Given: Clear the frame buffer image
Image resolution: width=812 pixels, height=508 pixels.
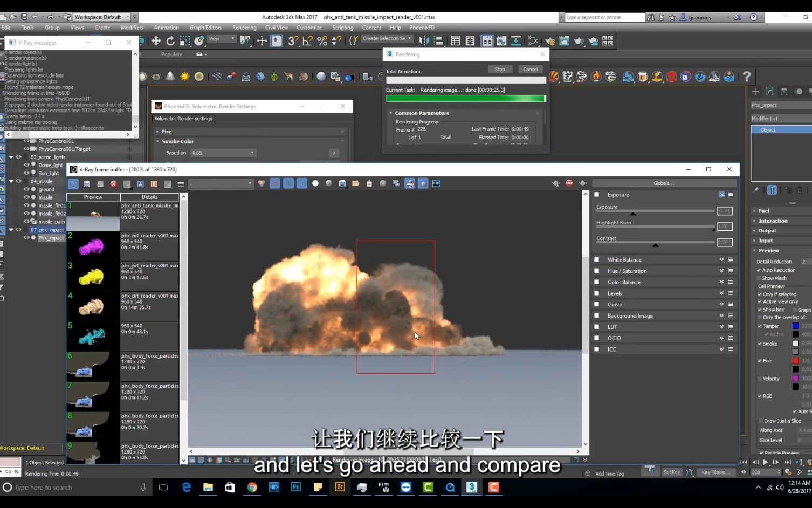Looking at the screenshot, I should [x=114, y=183].
